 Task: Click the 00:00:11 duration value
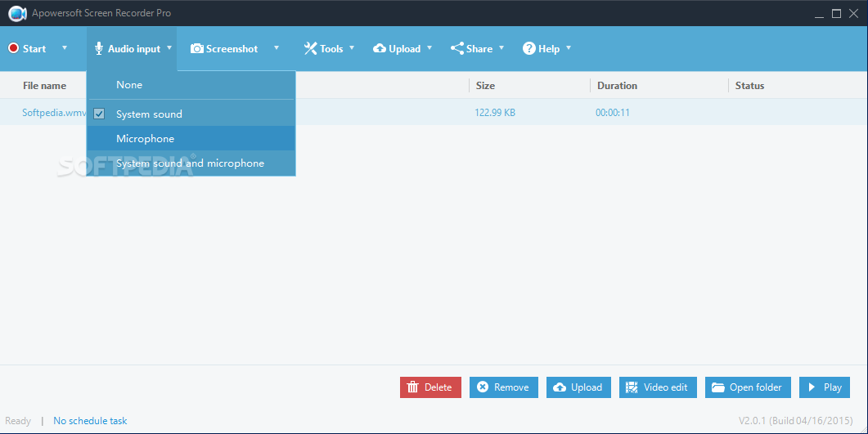tap(613, 113)
